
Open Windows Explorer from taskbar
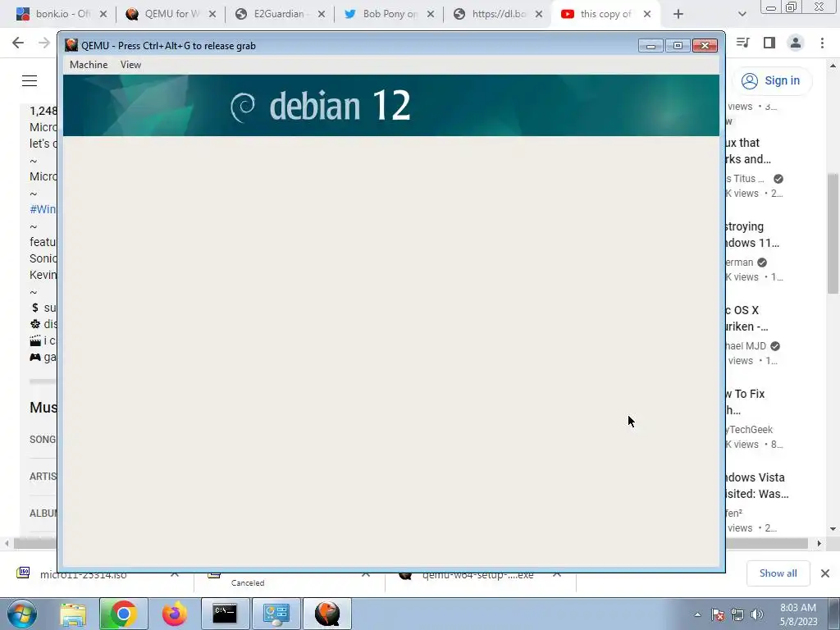(x=73, y=614)
